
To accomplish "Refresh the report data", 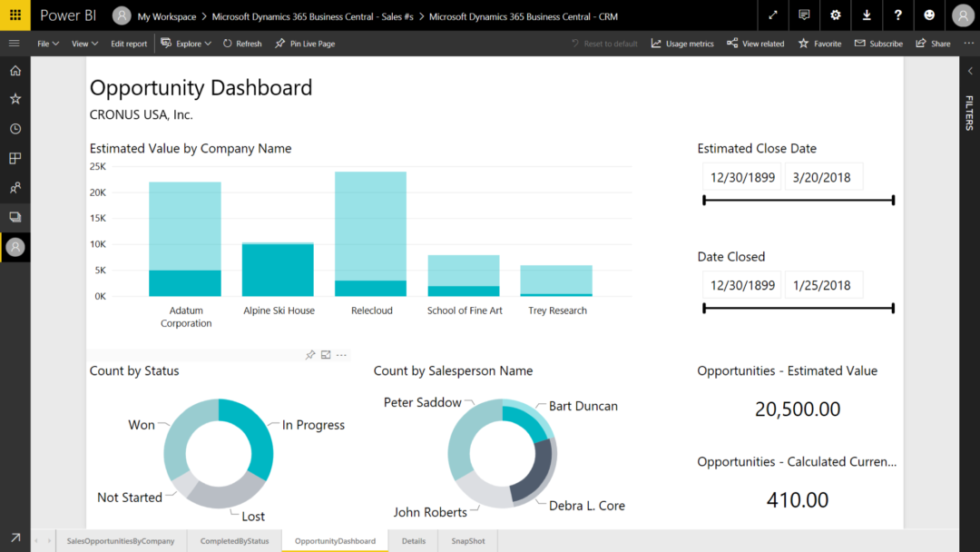I will [x=241, y=43].
